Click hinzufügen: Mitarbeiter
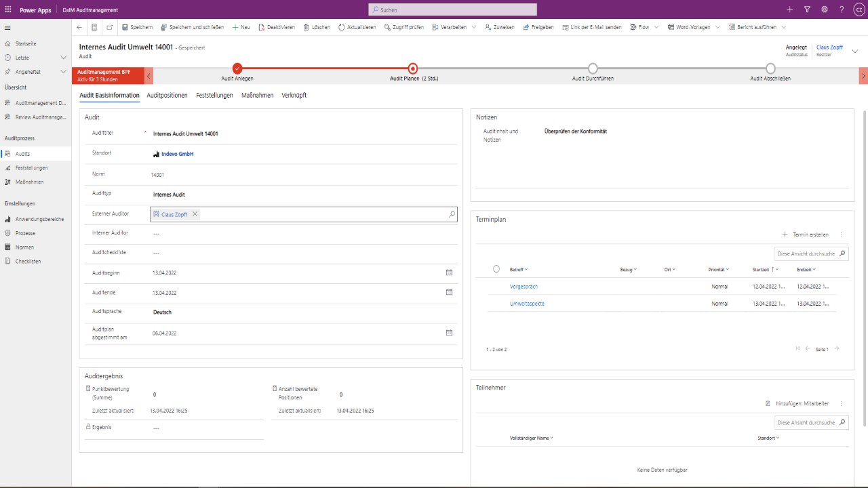The height and width of the screenshot is (488, 868). (x=797, y=403)
